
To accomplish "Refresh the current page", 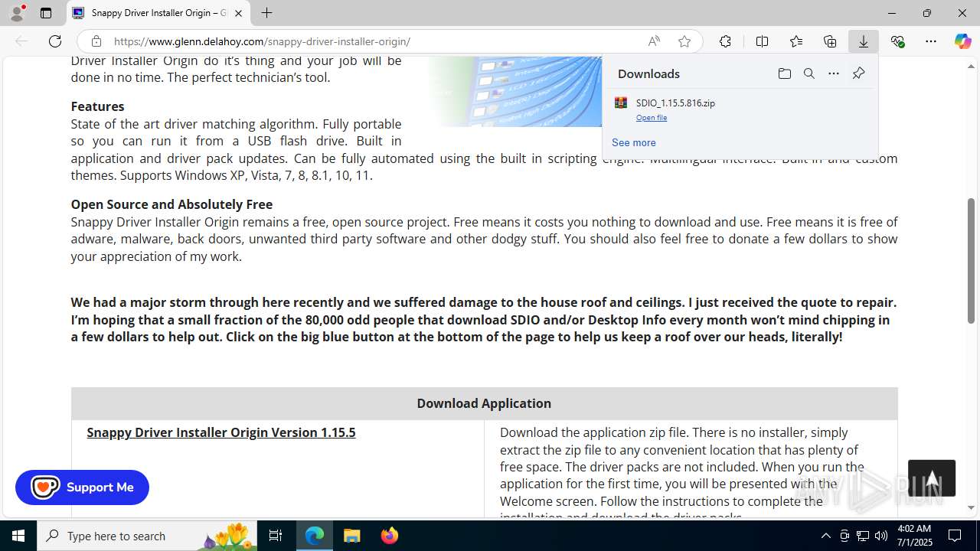I will click(55, 41).
